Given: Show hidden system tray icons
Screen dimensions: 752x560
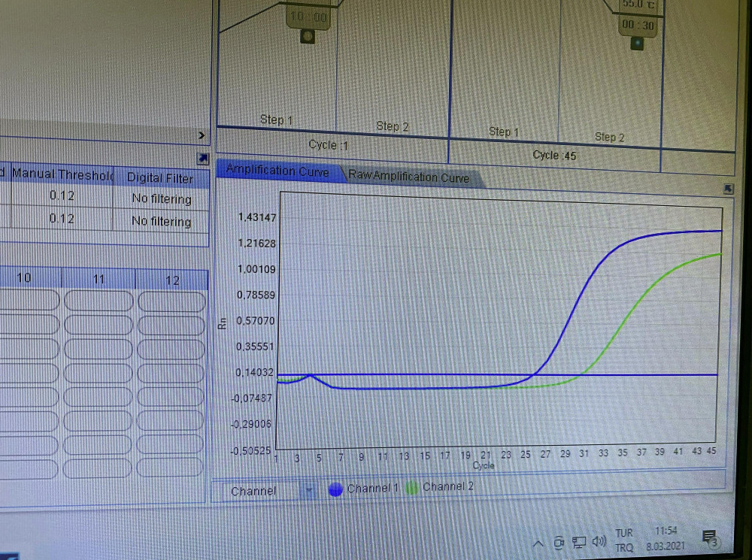Looking at the screenshot, I should (x=538, y=543).
